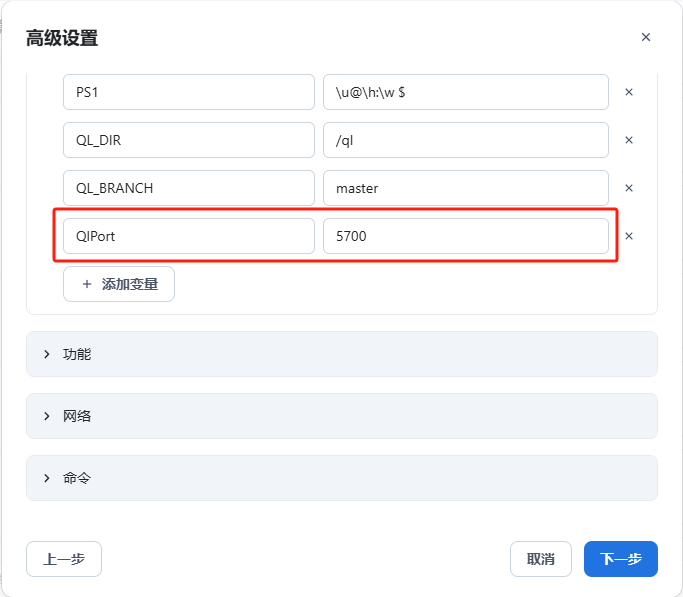Image resolution: width=683 pixels, height=597 pixels.
Task: Click the 添加变量 button
Action: [119, 284]
